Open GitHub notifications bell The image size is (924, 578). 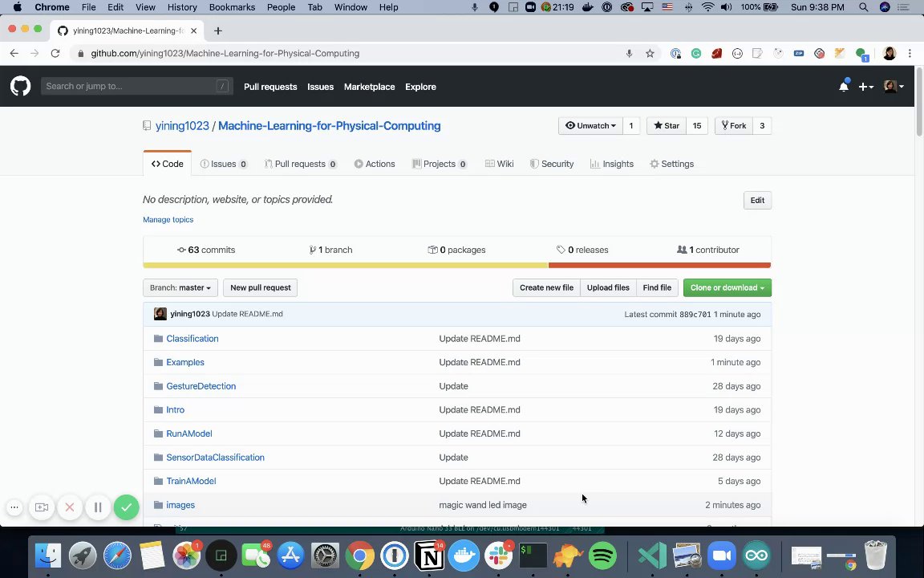tap(844, 87)
